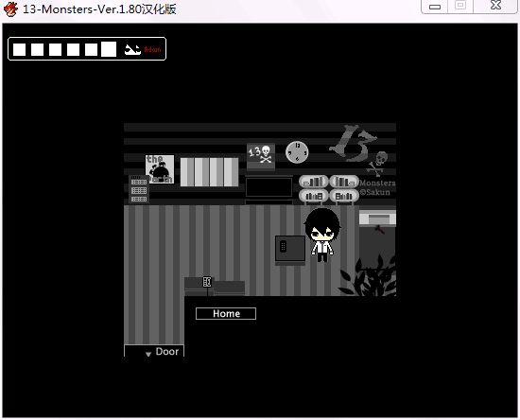Click the bottom-right bookshelf
Image resolution: width=520 pixels, height=420 pixels.
(344, 196)
